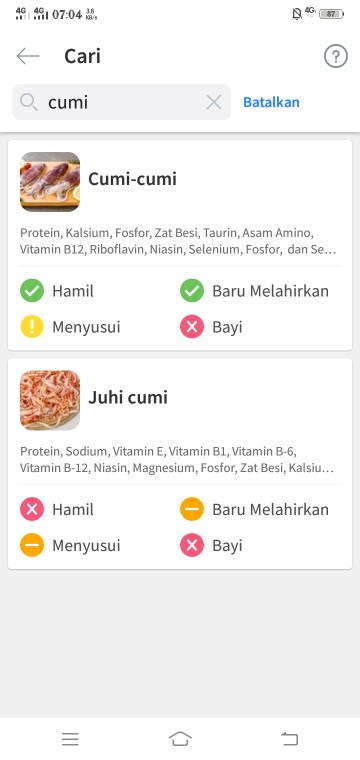This screenshot has width=360, height=760.
Task: Tap orange minus for Juhi cumi Menyusui
Action: click(x=32, y=545)
